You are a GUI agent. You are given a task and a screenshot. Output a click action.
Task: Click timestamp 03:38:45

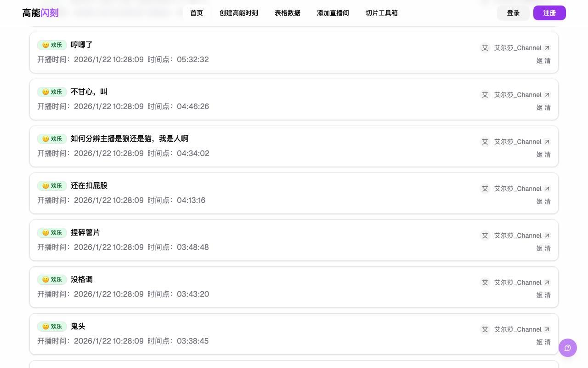click(193, 341)
